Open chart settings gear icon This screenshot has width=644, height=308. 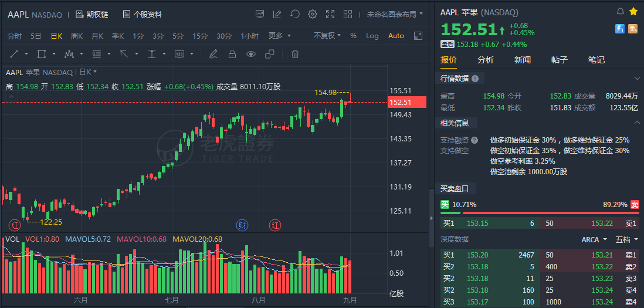(x=313, y=14)
